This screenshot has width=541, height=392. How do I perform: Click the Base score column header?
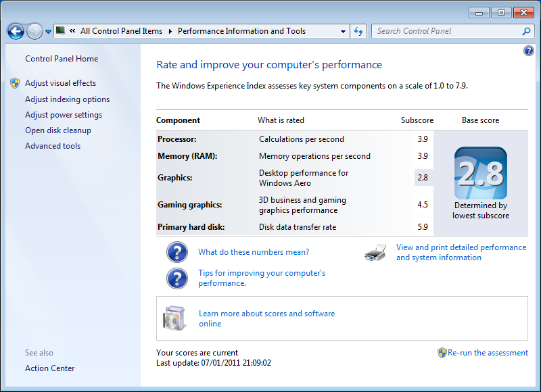[x=480, y=120]
